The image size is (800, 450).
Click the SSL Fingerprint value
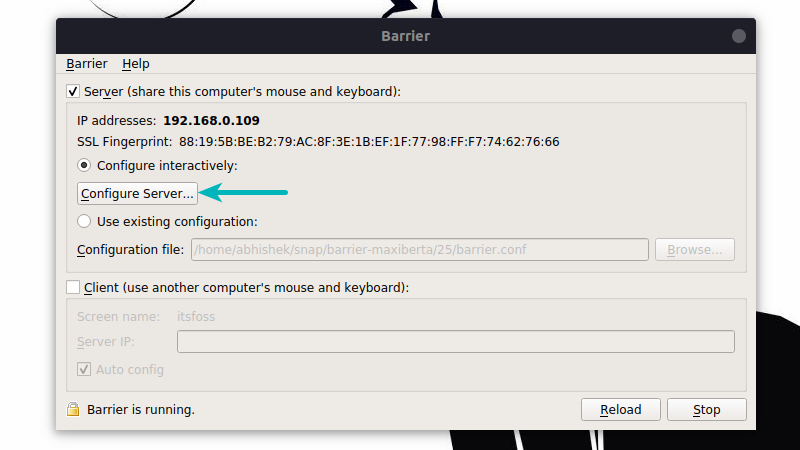(369, 142)
